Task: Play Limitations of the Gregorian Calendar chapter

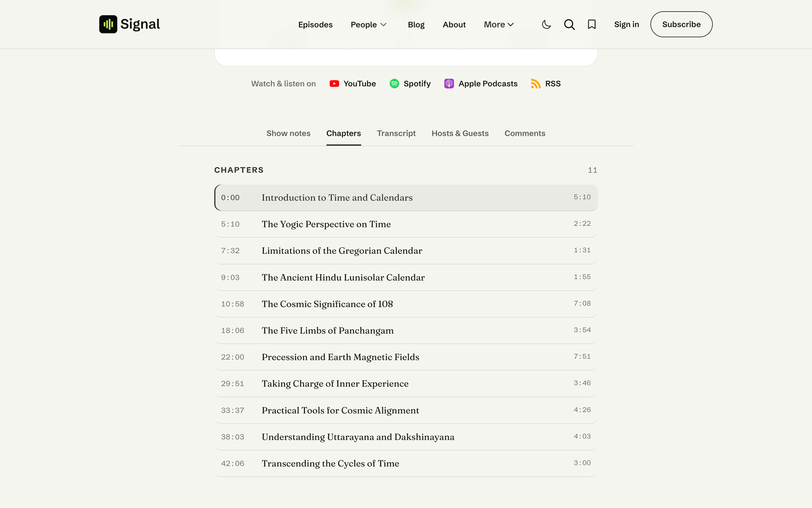Action: [406, 251]
